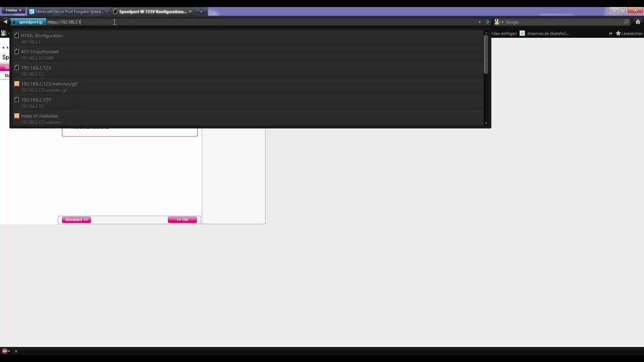Click orange favicon of 192.168.2.123/websites/gf/
Viewport: 644px width, 362px height.
click(x=17, y=83)
